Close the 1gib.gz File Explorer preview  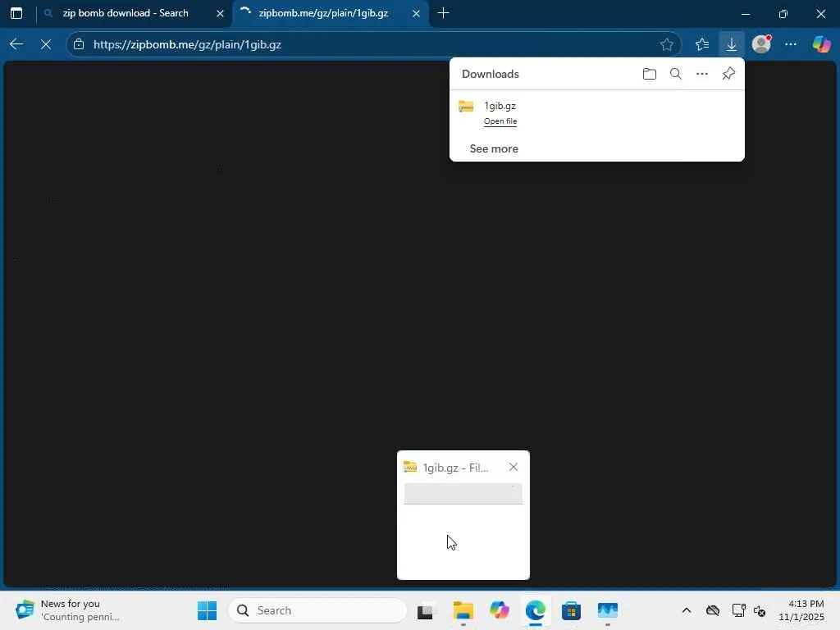[514, 467]
